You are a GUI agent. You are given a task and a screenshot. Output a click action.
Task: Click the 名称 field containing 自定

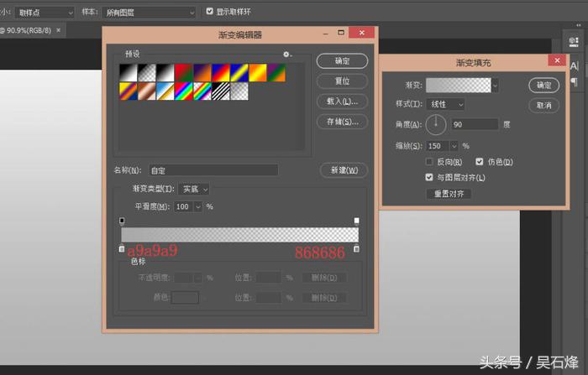(x=213, y=170)
